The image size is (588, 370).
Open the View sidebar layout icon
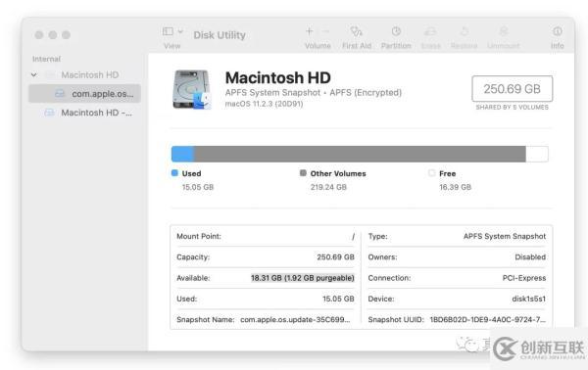[x=168, y=31]
